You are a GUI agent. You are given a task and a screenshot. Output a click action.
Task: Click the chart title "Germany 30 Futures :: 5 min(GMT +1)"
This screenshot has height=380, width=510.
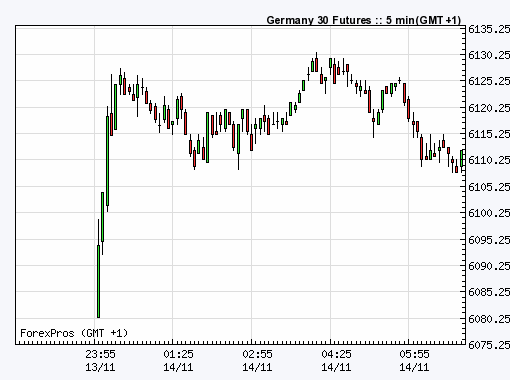[364, 20]
